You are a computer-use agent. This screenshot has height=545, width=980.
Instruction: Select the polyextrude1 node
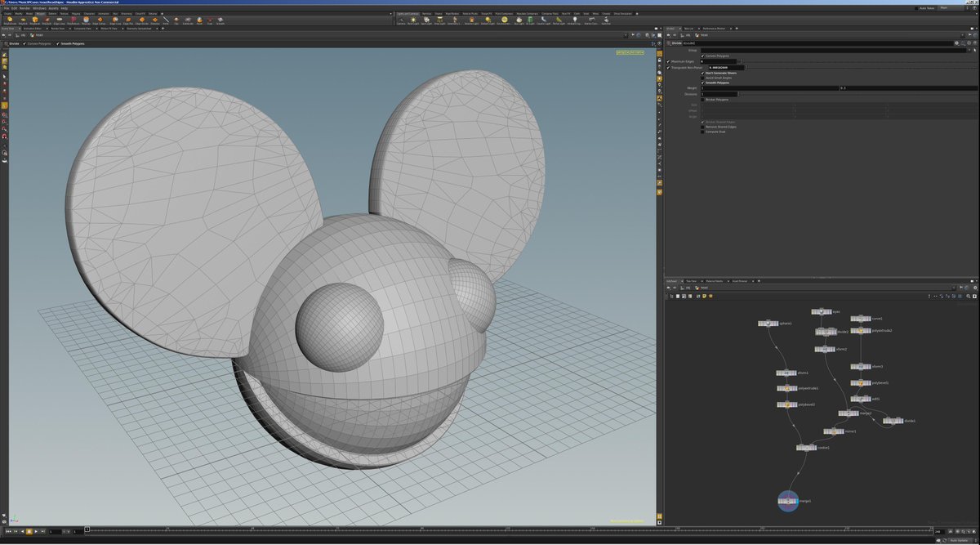point(786,388)
